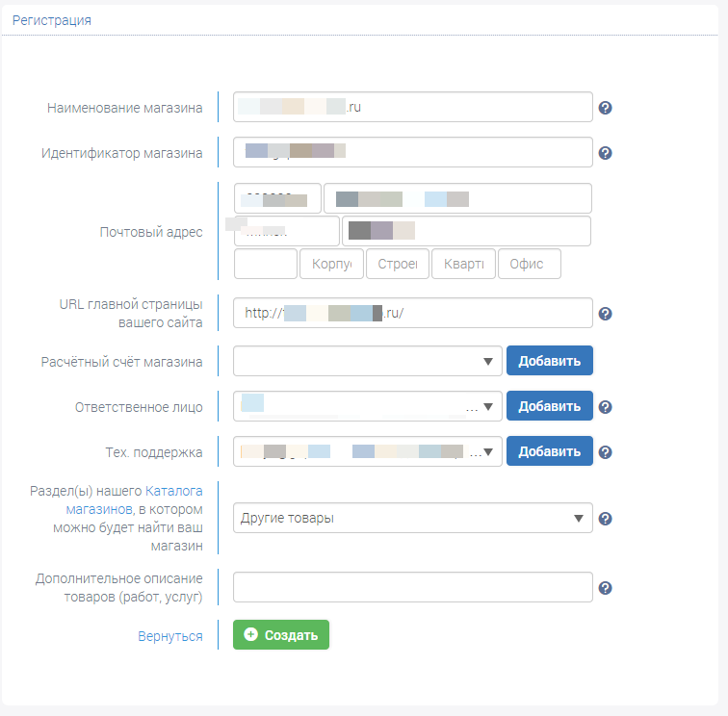728x716 pixels.
Task: Expand the Расчётный счёт магазина dropdown
Action: [x=367, y=361]
